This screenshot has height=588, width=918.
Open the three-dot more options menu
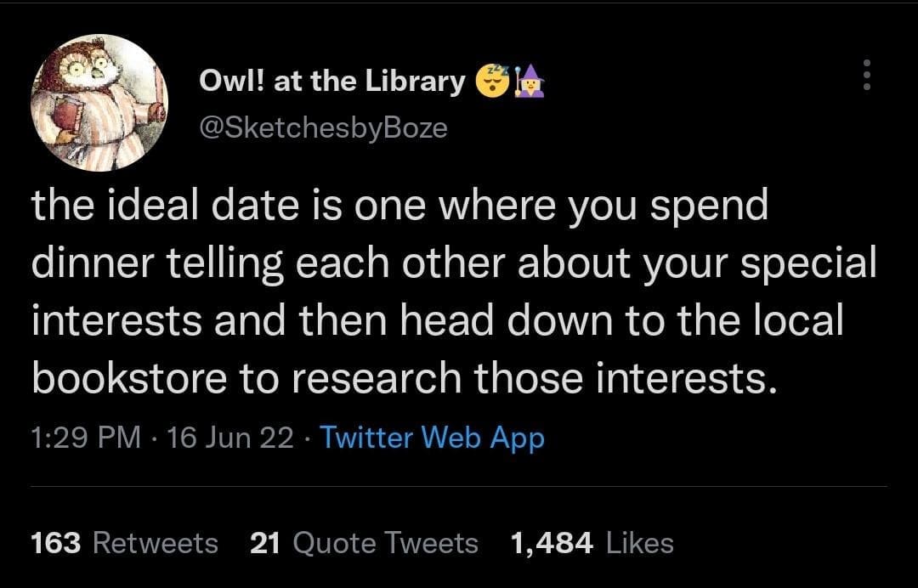point(867,75)
